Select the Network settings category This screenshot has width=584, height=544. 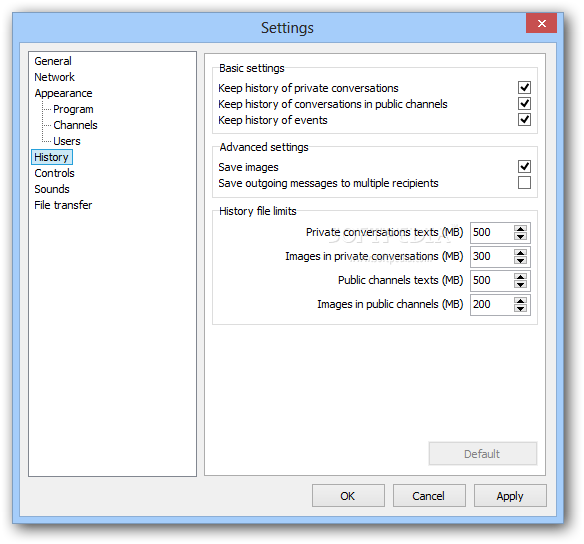click(x=54, y=77)
